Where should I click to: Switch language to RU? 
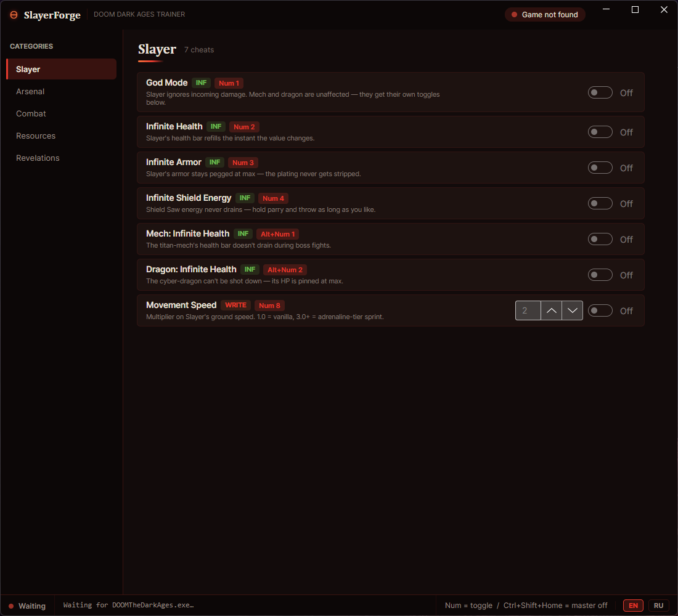point(658,605)
